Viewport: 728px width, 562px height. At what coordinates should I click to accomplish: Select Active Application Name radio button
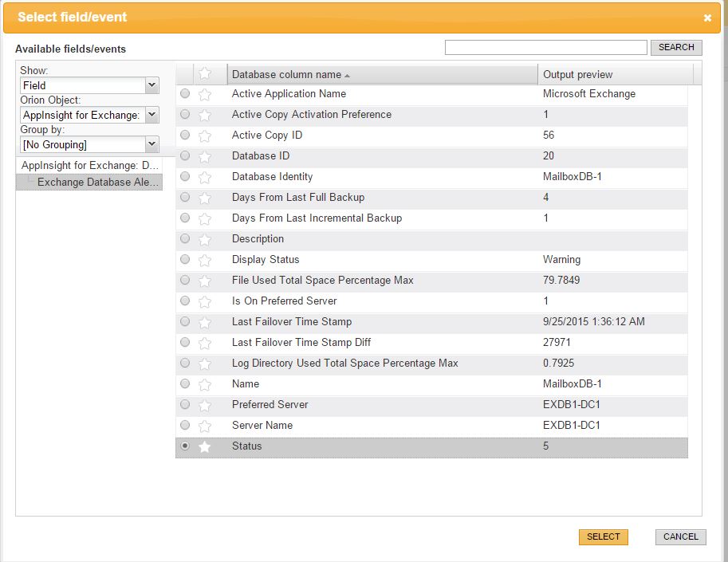(x=185, y=94)
